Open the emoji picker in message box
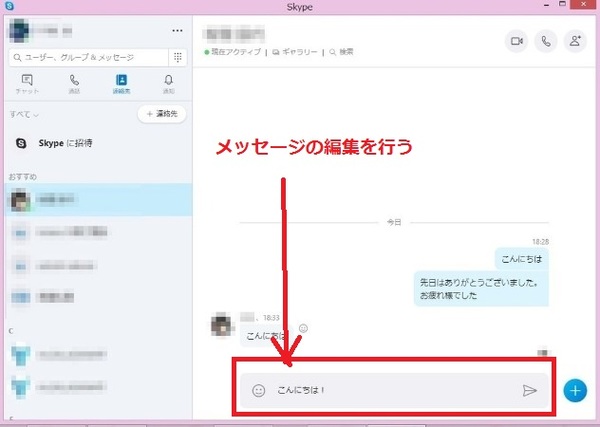This screenshot has width=600, height=427. pyautogui.click(x=259, y=390)
